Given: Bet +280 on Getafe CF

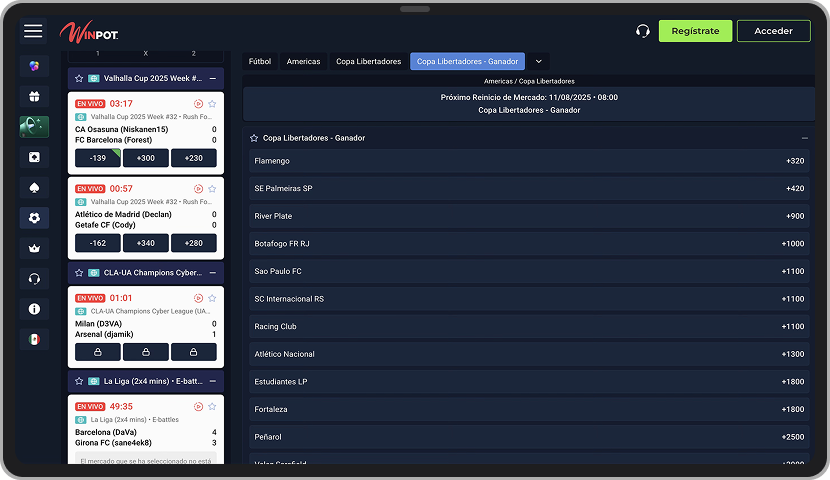Looking at the screenshot, I should point(194,243).
